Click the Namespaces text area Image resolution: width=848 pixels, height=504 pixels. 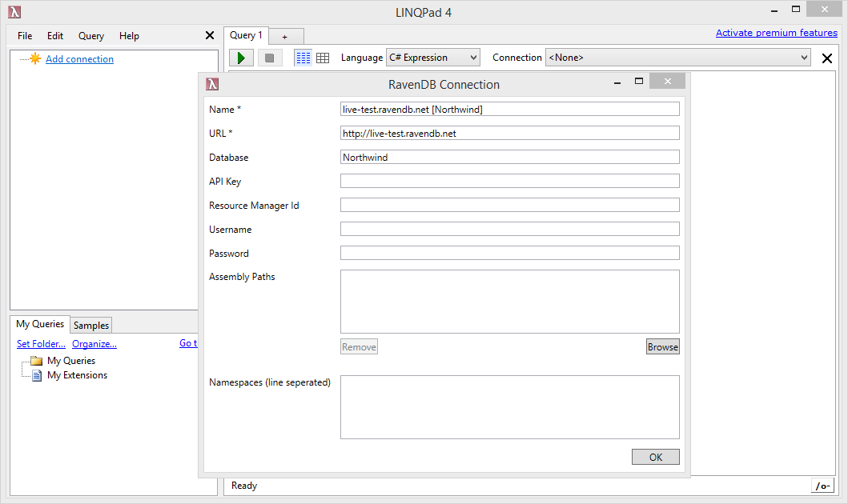coord(509,407)
